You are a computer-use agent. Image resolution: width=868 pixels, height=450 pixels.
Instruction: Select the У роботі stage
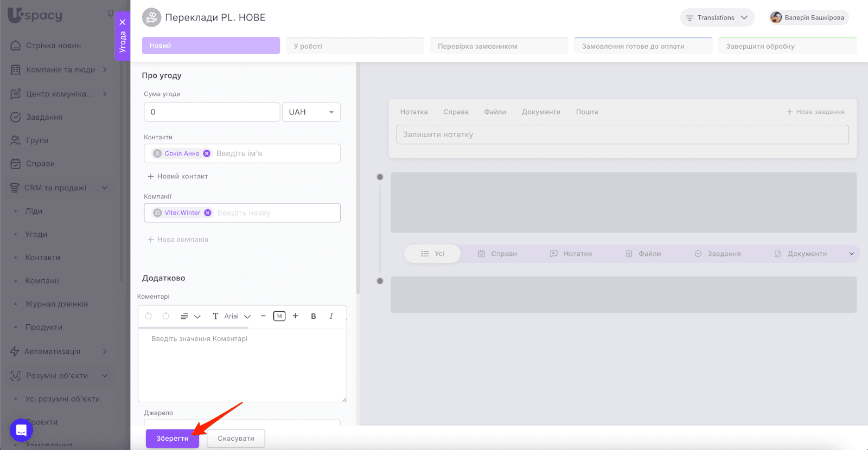355,46
